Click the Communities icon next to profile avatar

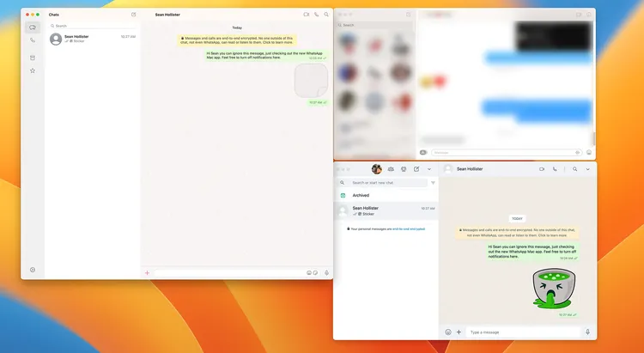(x=391, y=169)
